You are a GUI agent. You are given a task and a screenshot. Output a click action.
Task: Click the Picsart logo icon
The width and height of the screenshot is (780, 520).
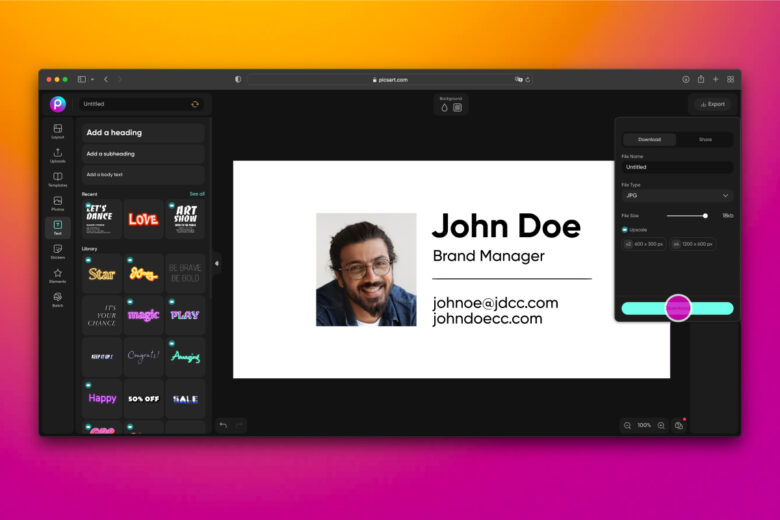coord(58,104)
